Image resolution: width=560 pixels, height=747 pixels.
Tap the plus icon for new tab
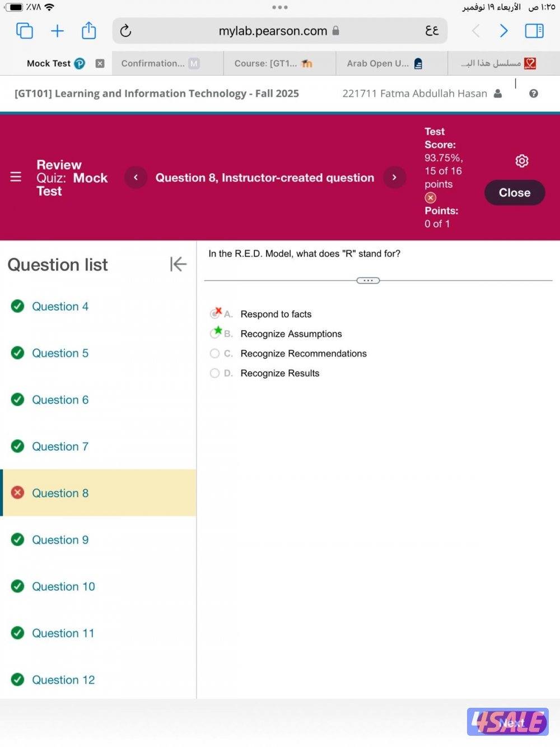coord(57,31)
